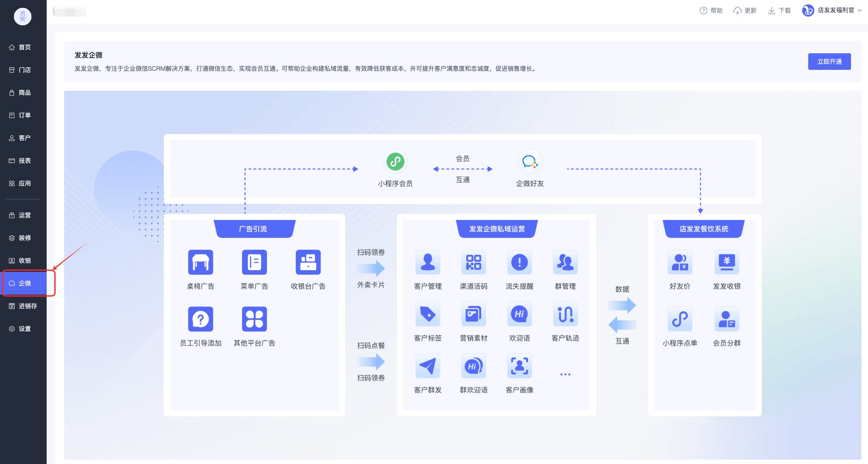Expand the 店发发福利官 account dropdown

point(832,10)
